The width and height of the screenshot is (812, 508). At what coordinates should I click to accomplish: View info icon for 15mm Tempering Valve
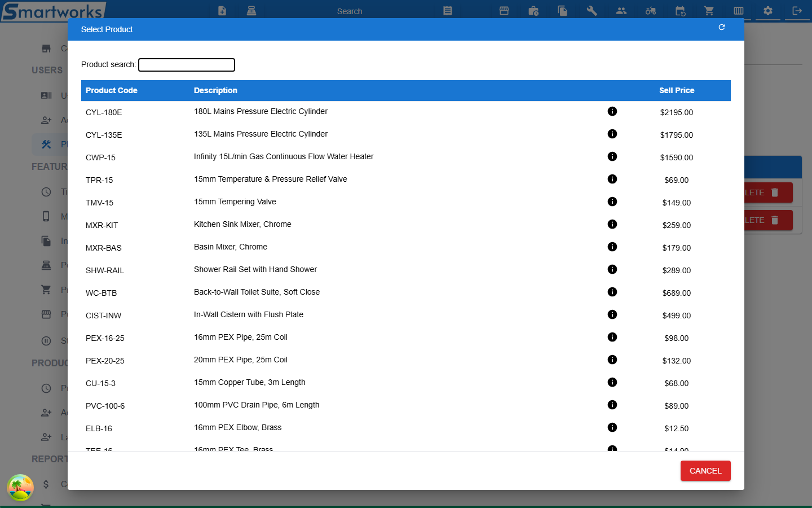pos(612,202)
